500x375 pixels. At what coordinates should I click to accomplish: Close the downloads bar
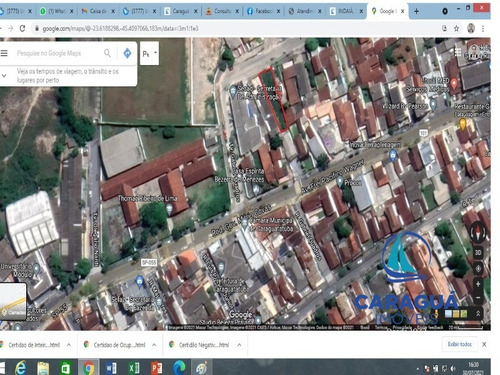pos(484,344)
